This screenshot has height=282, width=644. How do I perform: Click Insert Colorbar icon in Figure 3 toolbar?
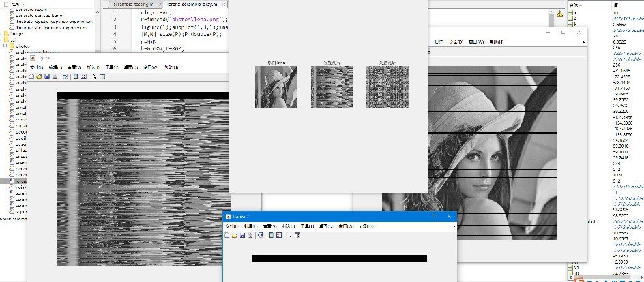point(76,76)
